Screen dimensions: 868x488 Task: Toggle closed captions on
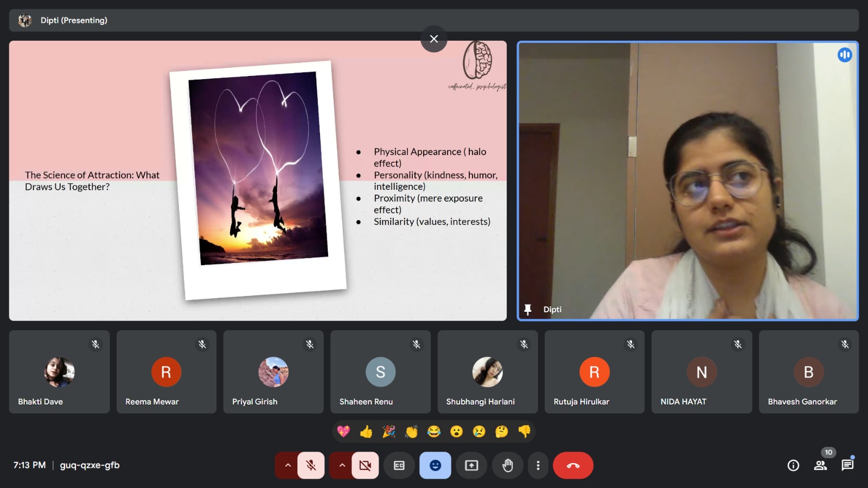(x=399, y=465)
